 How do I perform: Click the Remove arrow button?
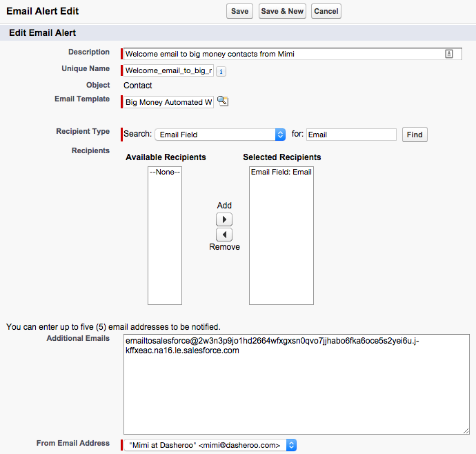[x=224, y=235]
